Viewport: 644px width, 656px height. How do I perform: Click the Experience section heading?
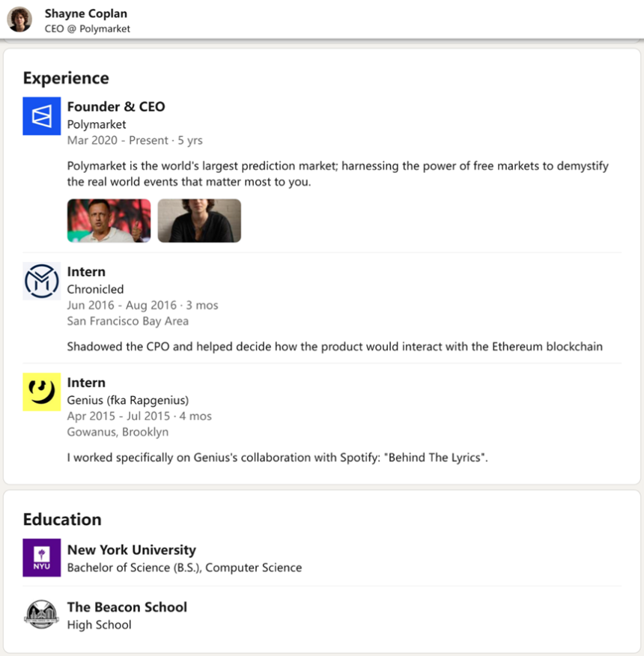pyautogui.click(x=66, y=78)
